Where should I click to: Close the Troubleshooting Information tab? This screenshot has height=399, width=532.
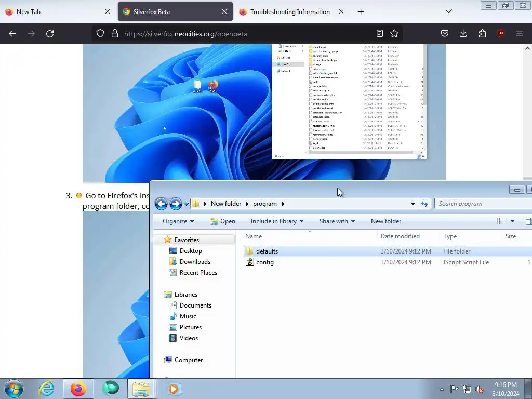click(341, 11)
